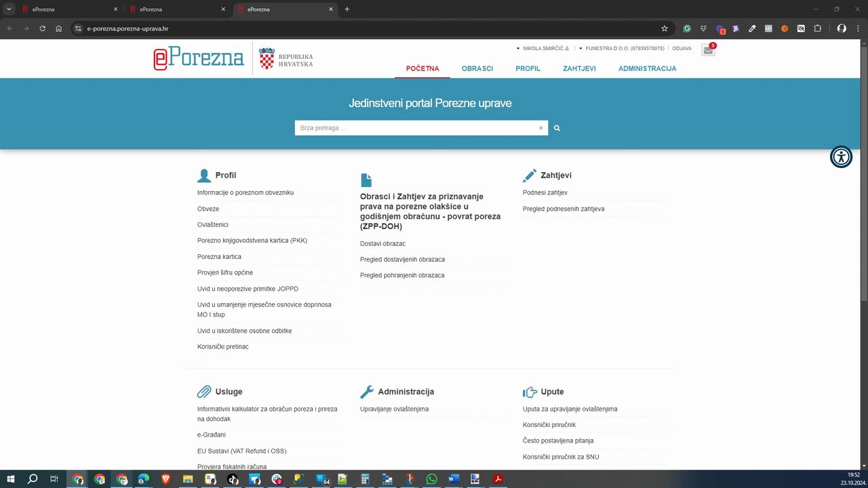Open the Calculator app from the taskbar
This screenshot has width=868, height=488.
(x=365, y=479)
